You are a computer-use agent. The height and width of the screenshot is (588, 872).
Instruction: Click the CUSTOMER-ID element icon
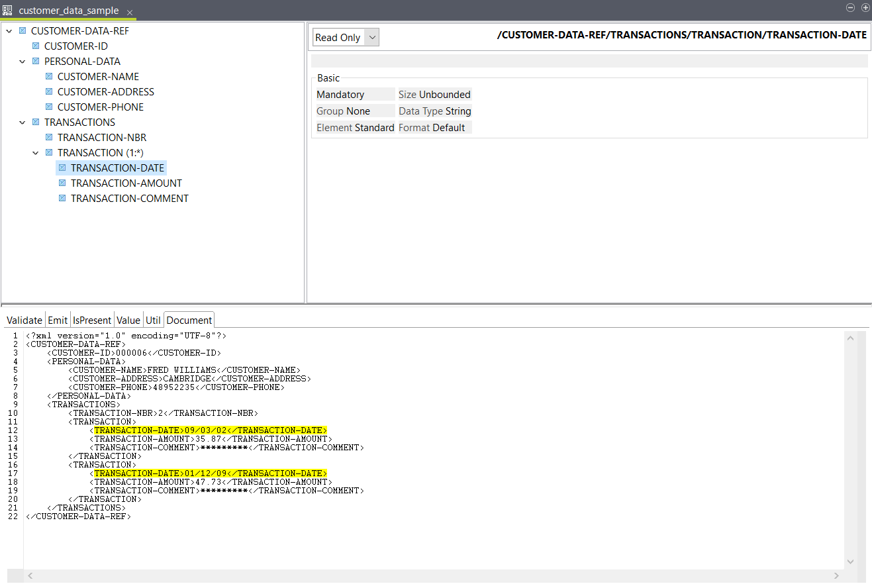point(36,46)
